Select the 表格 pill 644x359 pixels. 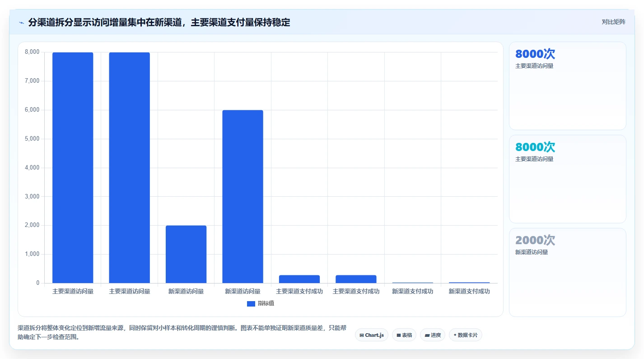[x=404, y=335]
